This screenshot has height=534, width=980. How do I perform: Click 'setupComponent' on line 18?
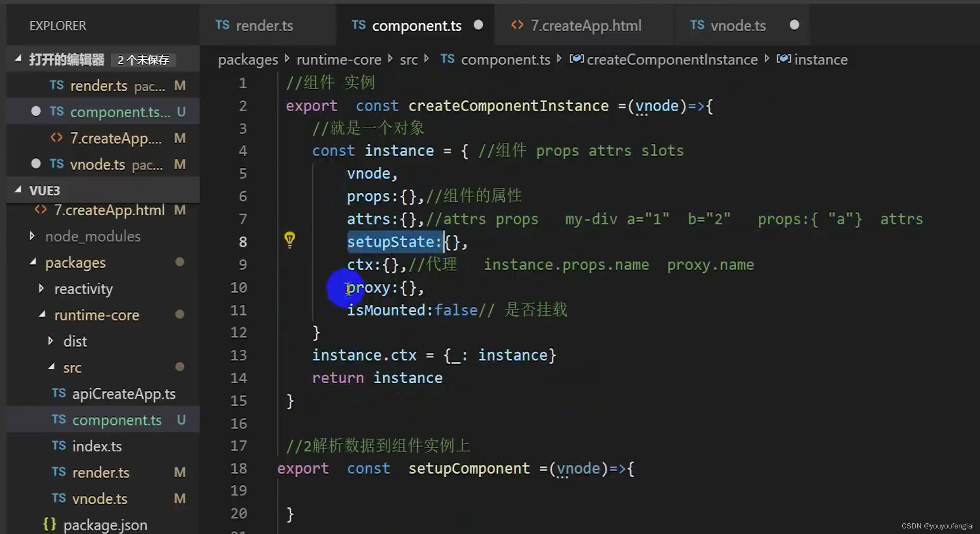[x=469, y=468]
